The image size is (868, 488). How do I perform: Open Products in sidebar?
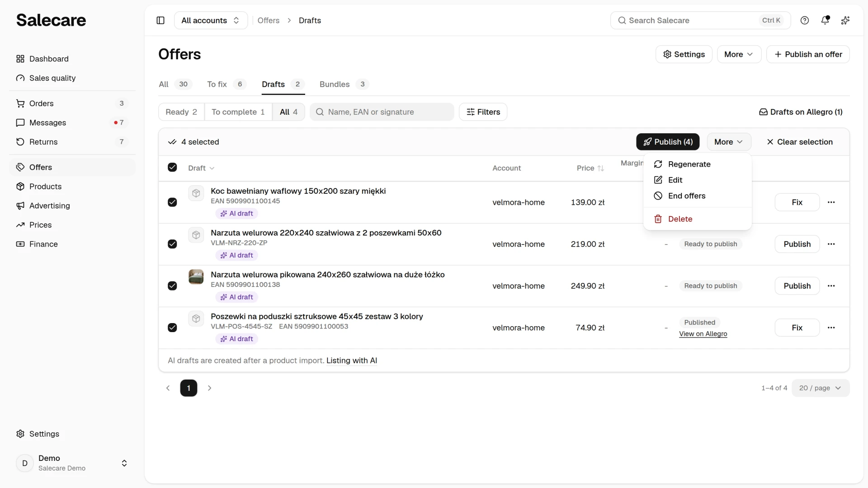coord(72,187)
